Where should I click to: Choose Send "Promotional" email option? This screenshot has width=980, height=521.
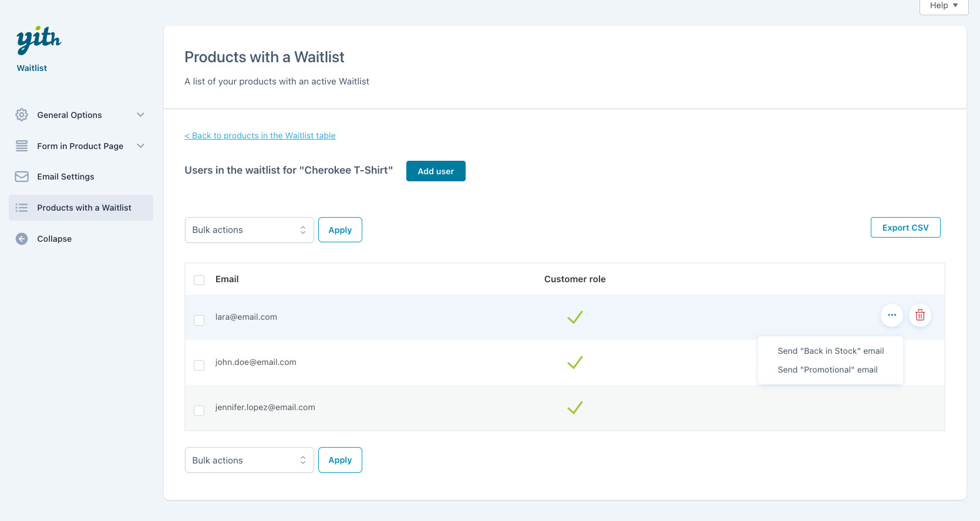827,370
